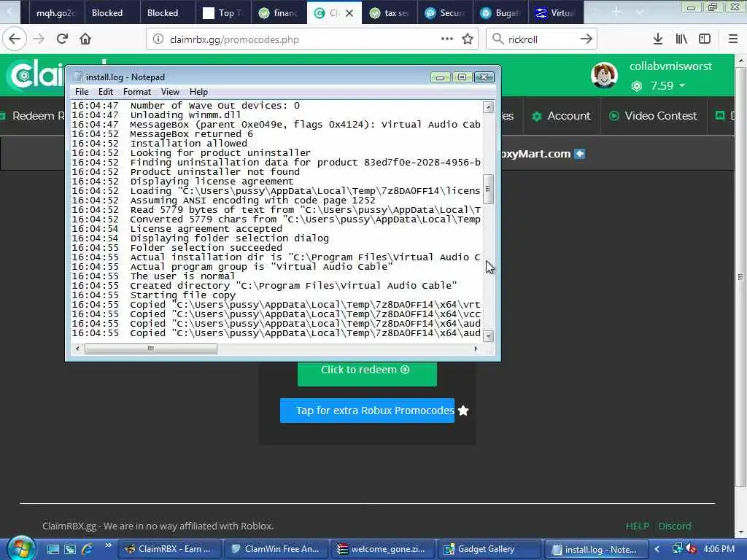Click star icon next to Promocodes button
Screen dimensions: 747x560
point(463,411)
